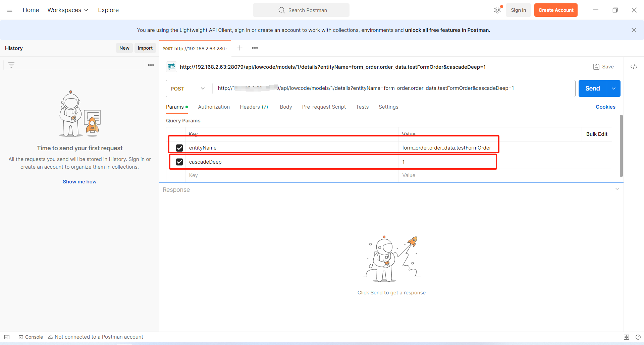Image resolution: width=644 pixels, height=345 pixels.
Task: Uncheck the cascadeDeep parameter checkbox
Action: pyautogui.click(x=179, y=162)
